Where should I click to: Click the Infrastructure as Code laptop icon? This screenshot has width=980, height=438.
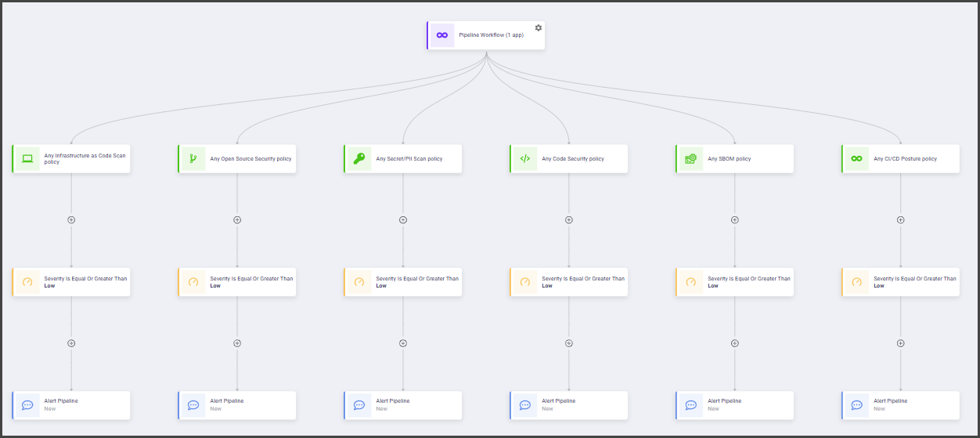pos(27,158)
